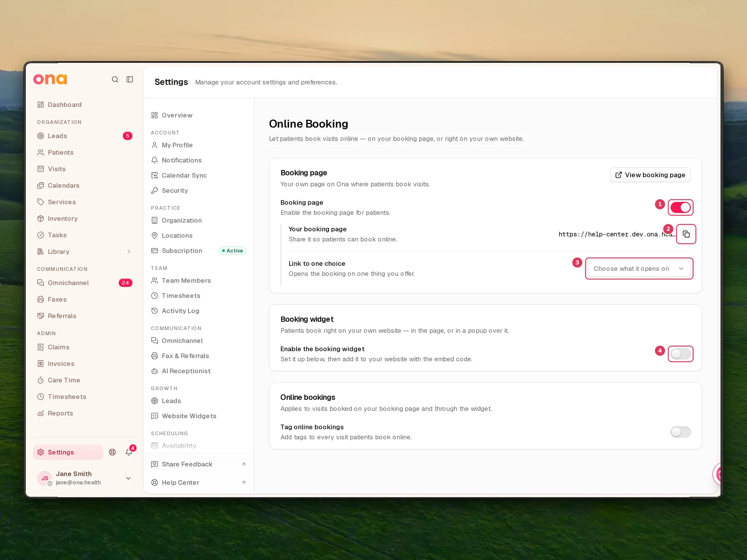The image size is (747, 560).
Task: Enable the booking widget toggle
Action: click(x=681, y=354)
